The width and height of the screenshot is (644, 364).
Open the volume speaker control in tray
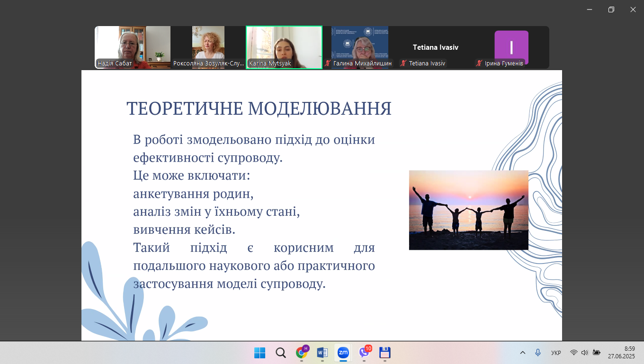pos(584,353)
